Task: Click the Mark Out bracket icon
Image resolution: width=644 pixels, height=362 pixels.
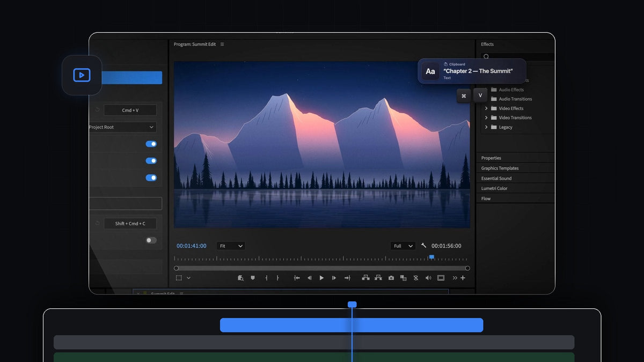Action: click(x=277, y=278)
